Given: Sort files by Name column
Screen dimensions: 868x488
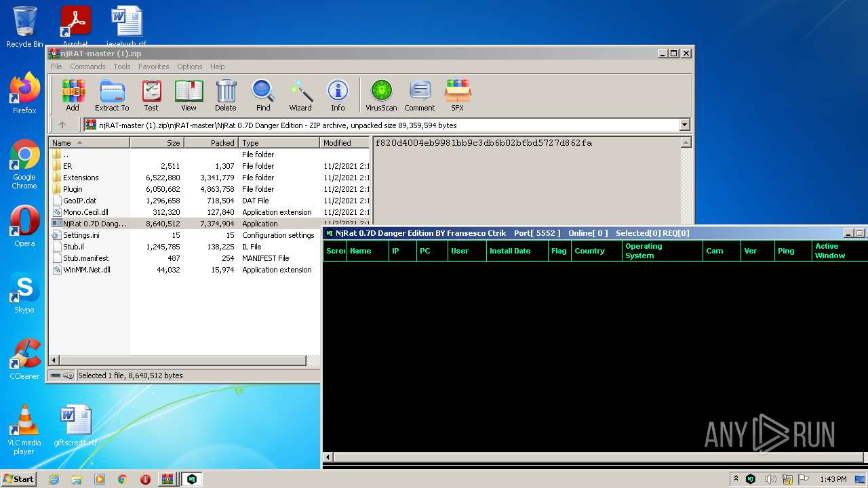Looking at the screenshot, I should (89, 142).
